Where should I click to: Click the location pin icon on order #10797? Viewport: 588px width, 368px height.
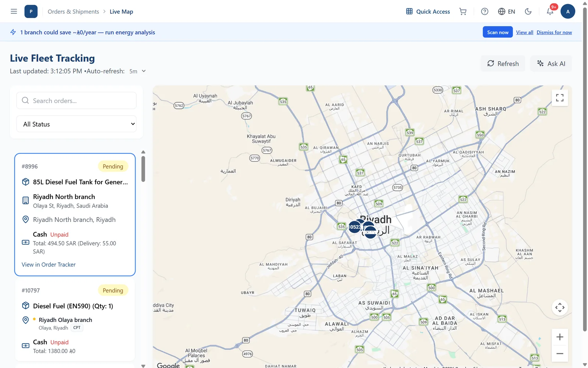coord(26,320)
